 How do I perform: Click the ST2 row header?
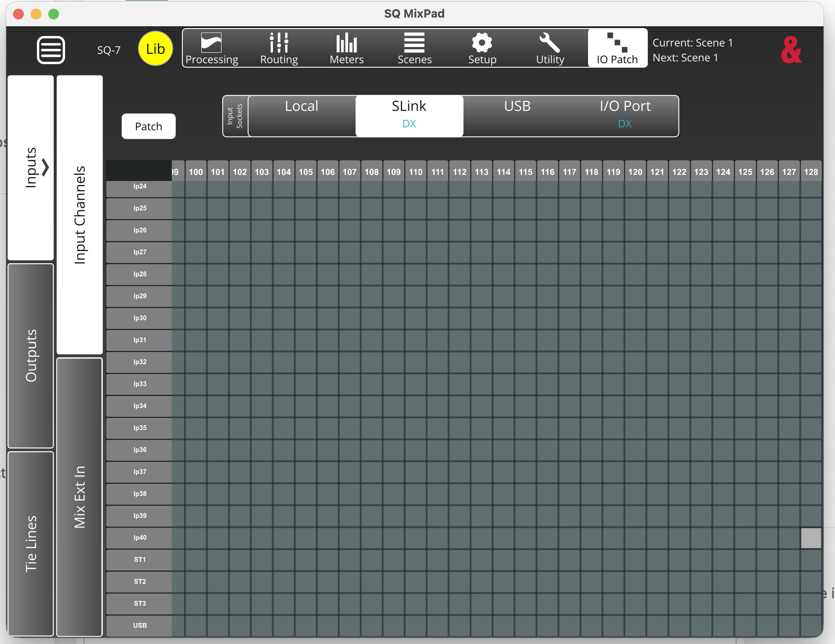pos(139,582)
